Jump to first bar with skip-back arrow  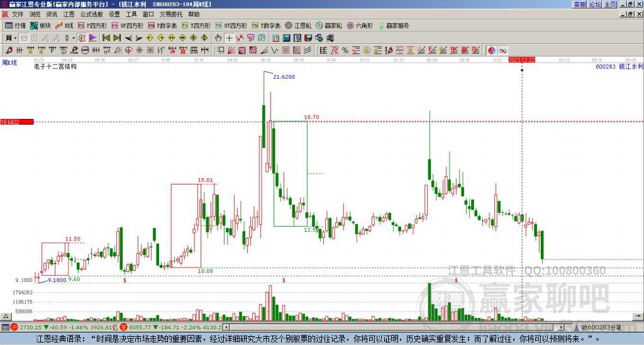106,38
